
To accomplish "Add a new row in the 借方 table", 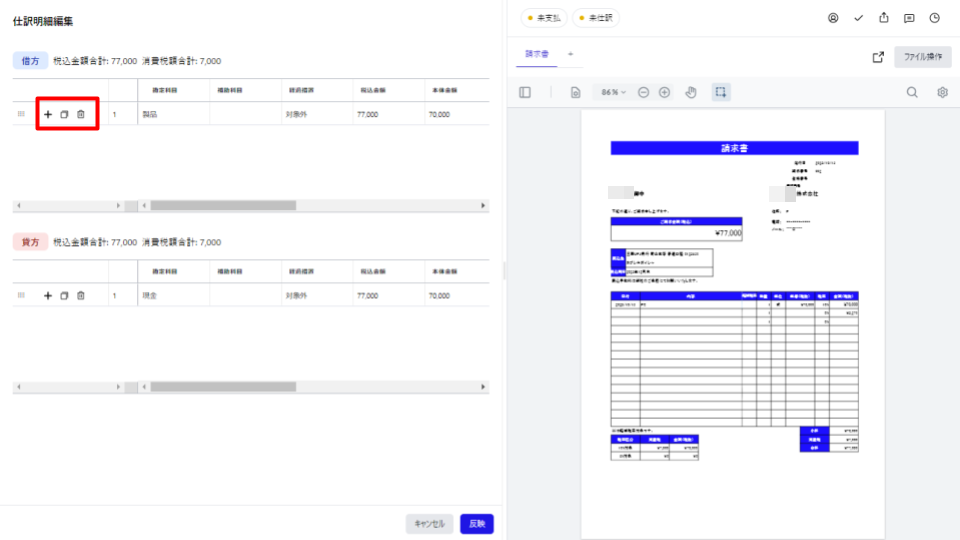I will (x=48, y=115).
